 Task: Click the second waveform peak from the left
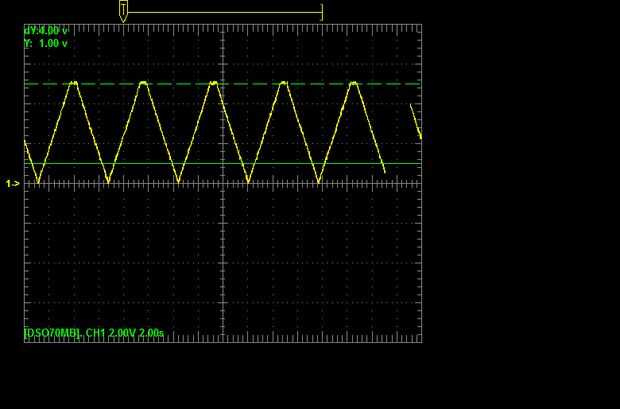tap(144, 83)
